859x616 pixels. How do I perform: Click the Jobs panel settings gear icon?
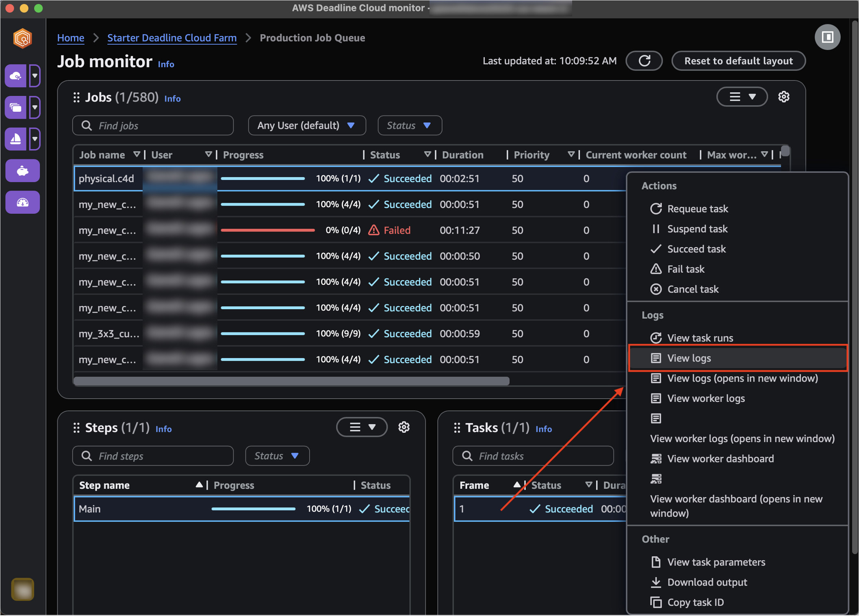click(784, 97)
